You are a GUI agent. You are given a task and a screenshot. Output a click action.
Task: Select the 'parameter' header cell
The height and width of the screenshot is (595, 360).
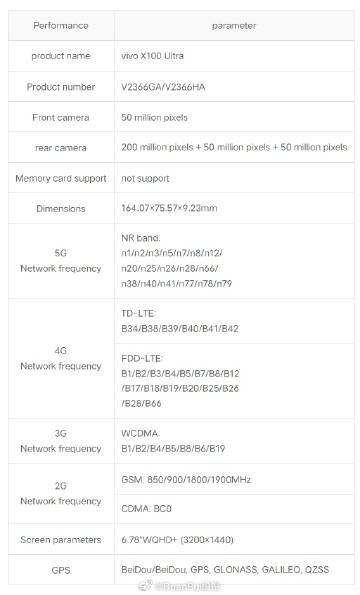coord(234,26)
